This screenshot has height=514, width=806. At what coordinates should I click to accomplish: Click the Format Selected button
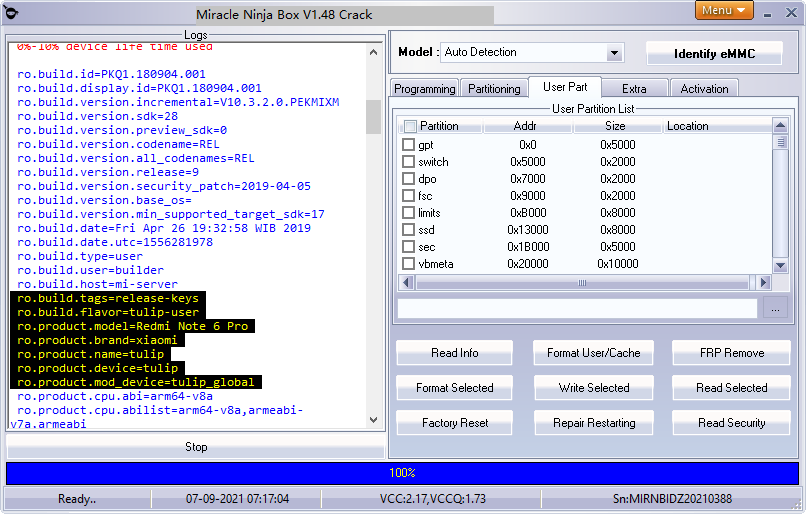(x=454, y=388)
